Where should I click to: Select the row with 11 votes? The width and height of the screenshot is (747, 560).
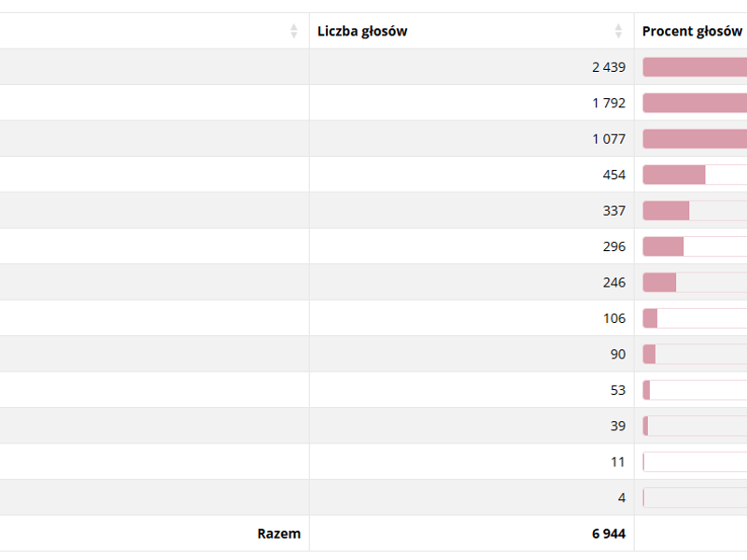pyautogui.click(x=373, y=462)
